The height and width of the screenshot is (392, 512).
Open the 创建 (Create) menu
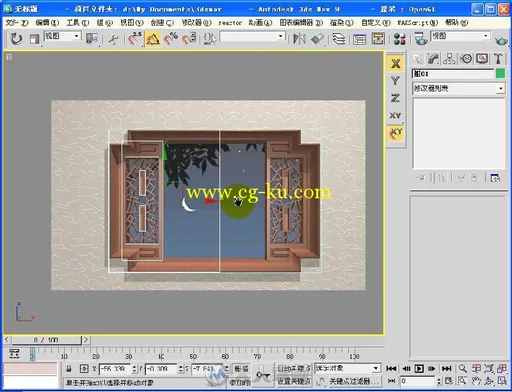[162, 23]
